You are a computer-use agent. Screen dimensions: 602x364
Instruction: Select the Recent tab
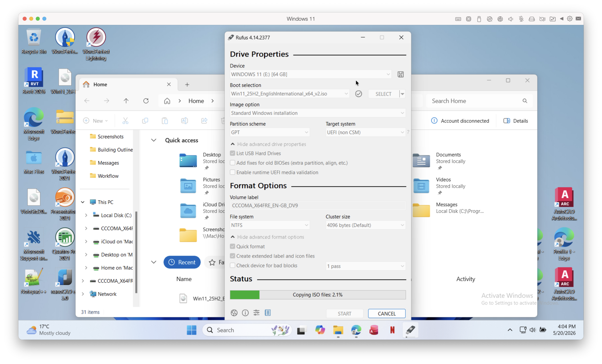tap(182, 262)
